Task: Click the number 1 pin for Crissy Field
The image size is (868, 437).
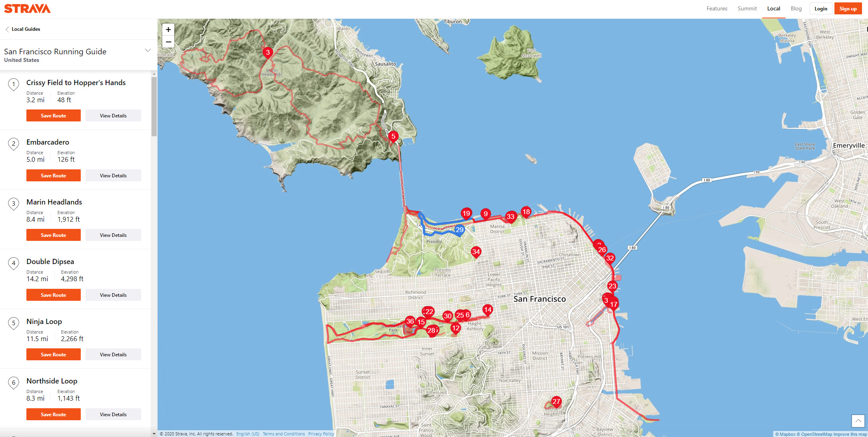Action: 14,84
